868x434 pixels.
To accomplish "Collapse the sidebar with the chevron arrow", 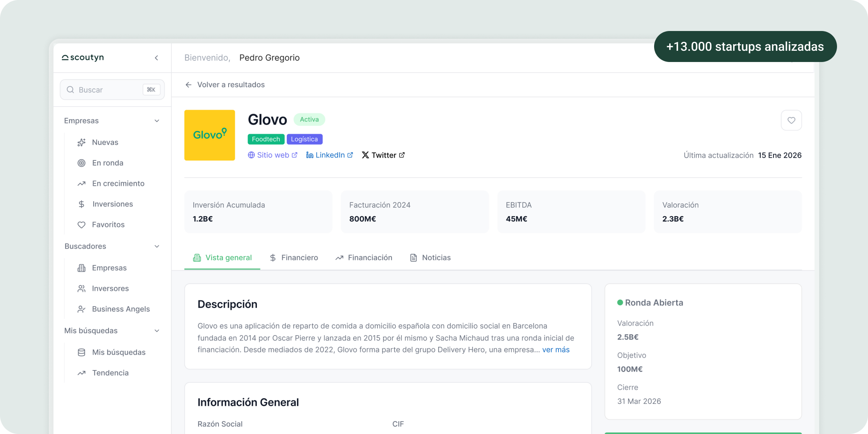I will 157,58.
